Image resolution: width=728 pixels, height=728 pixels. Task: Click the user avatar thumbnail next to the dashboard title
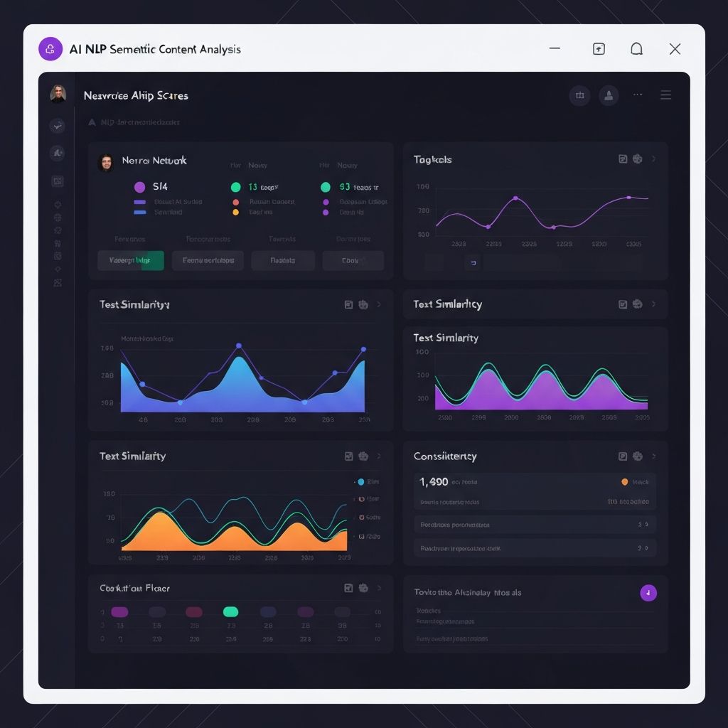tap(58, 94)
